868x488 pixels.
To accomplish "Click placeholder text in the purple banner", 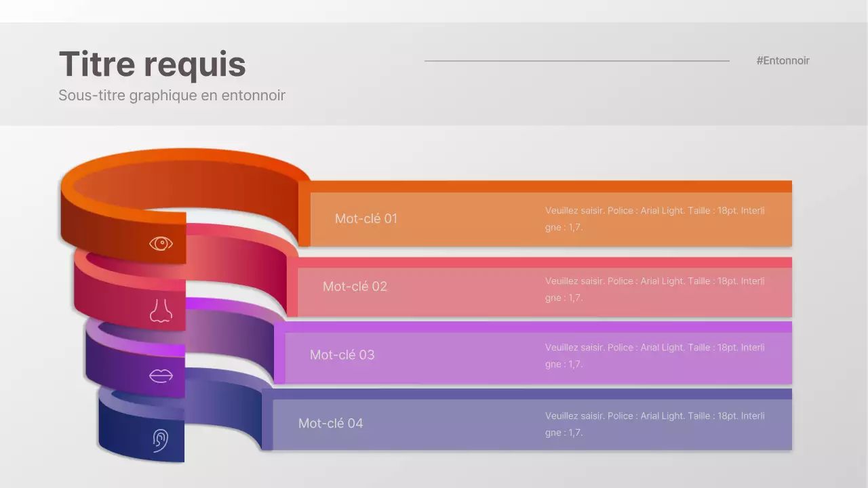I will [654, 356].
